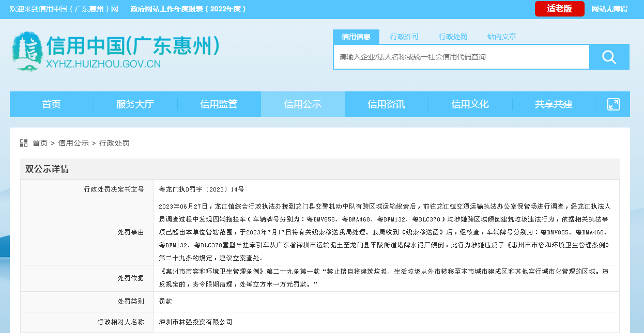Click the 罚款 penalty type value
Image resolution: width=644 pixels, height=333 pixels.
(165, 301)
